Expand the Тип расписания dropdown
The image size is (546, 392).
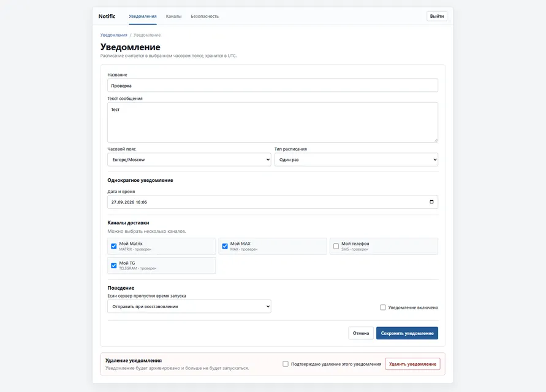click(356, 160)
